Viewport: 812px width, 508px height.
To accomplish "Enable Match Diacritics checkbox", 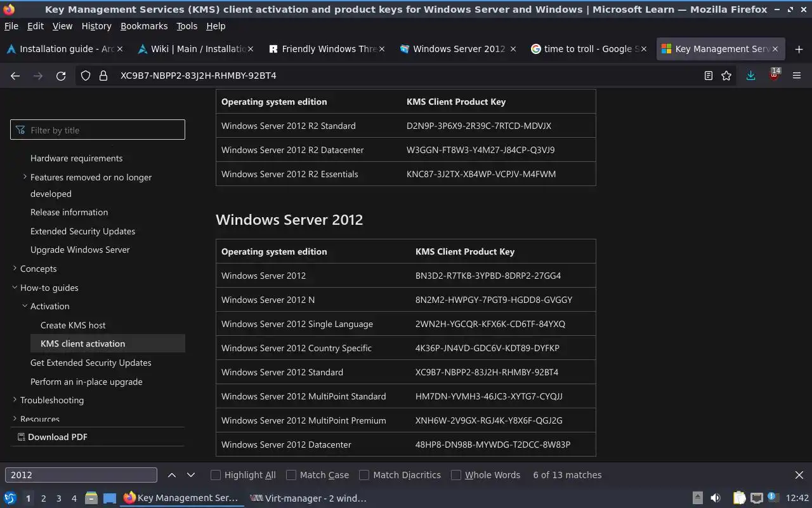I will (364, 475).
